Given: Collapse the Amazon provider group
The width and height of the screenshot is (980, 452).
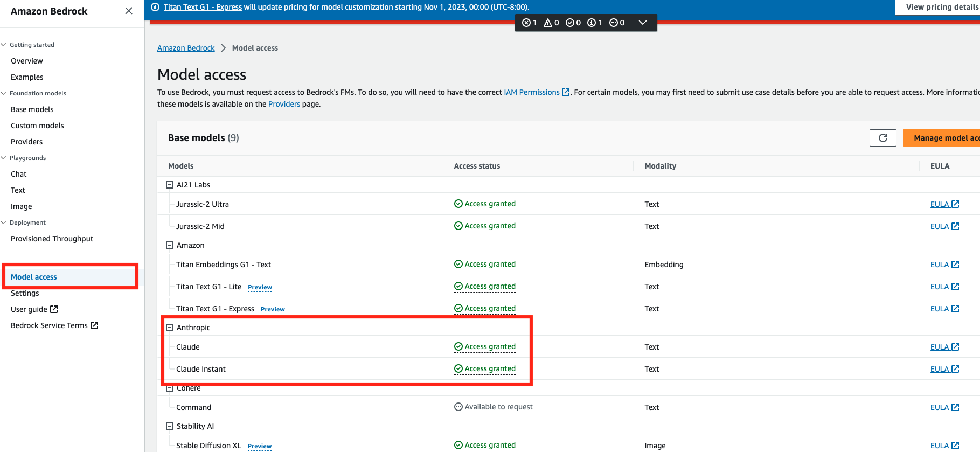Looking at the screenshot, I should [170, 245].
